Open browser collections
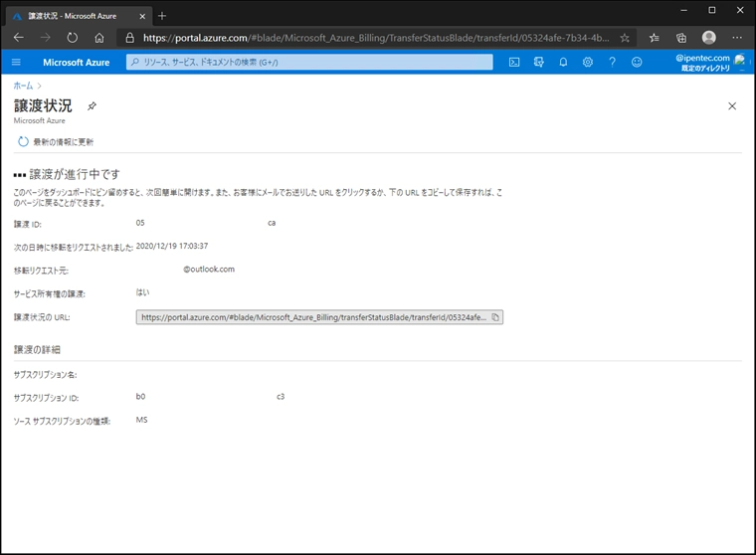The width and height of the screenshot is (756, 555). [x=681, y=38]
